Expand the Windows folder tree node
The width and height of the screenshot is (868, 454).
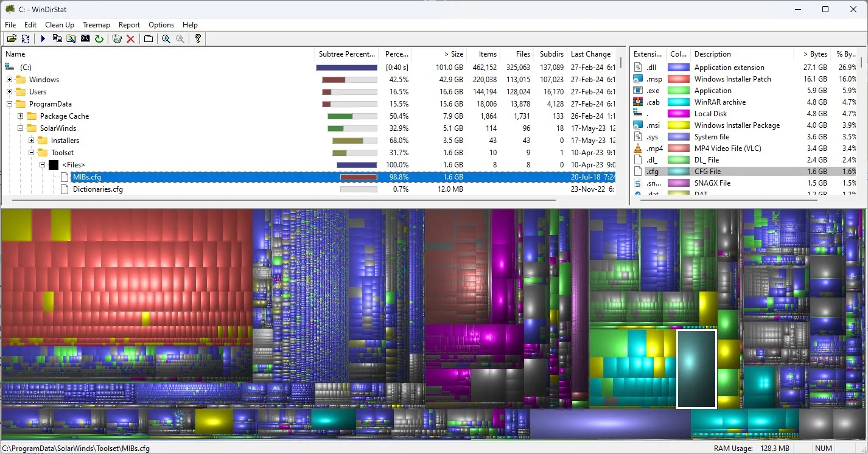10,80
